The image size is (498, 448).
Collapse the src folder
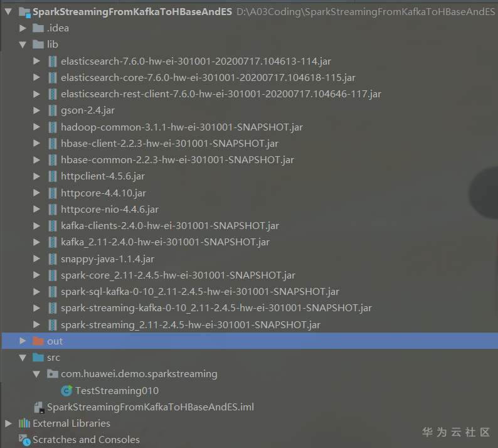(23, 358)
